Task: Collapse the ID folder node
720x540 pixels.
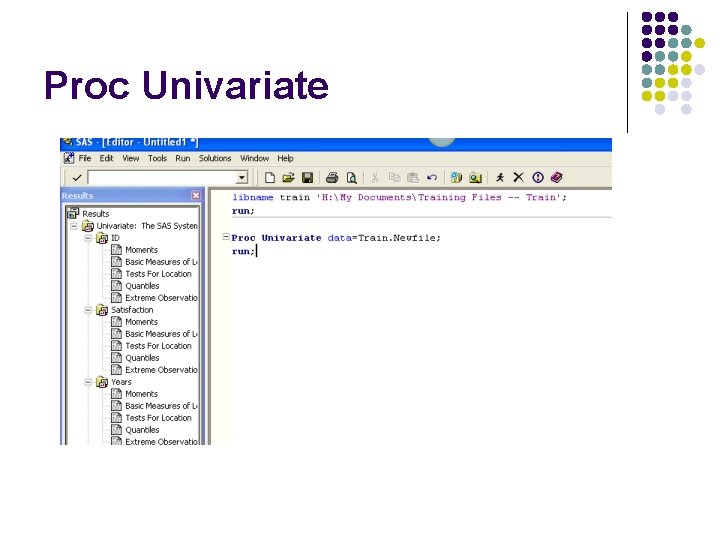Action: pos(88,238)
